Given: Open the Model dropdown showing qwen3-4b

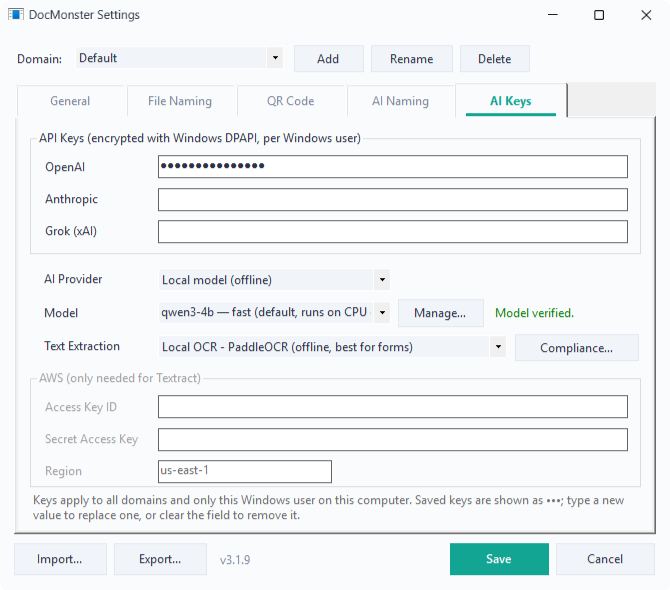Looking at the screenshot, I should 274,312.
